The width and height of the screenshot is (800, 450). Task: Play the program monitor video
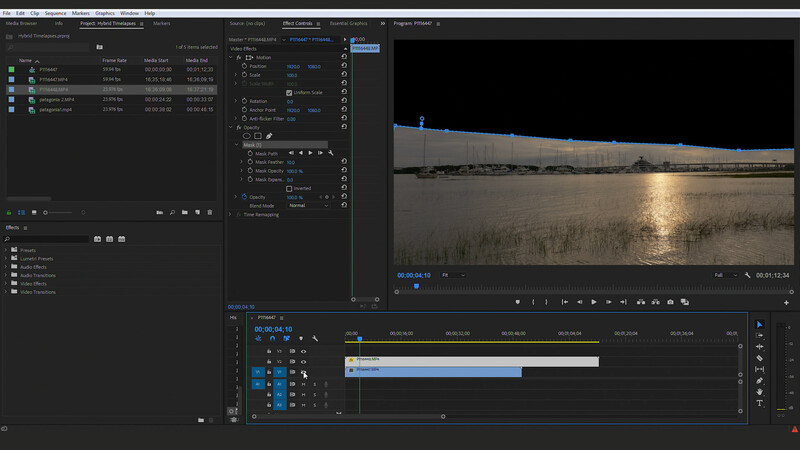[594, 302]
